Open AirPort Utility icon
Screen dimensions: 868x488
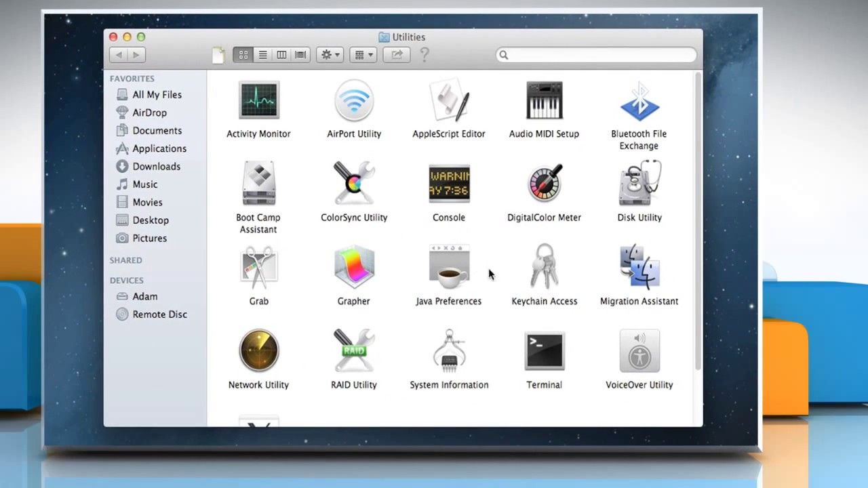354,101
